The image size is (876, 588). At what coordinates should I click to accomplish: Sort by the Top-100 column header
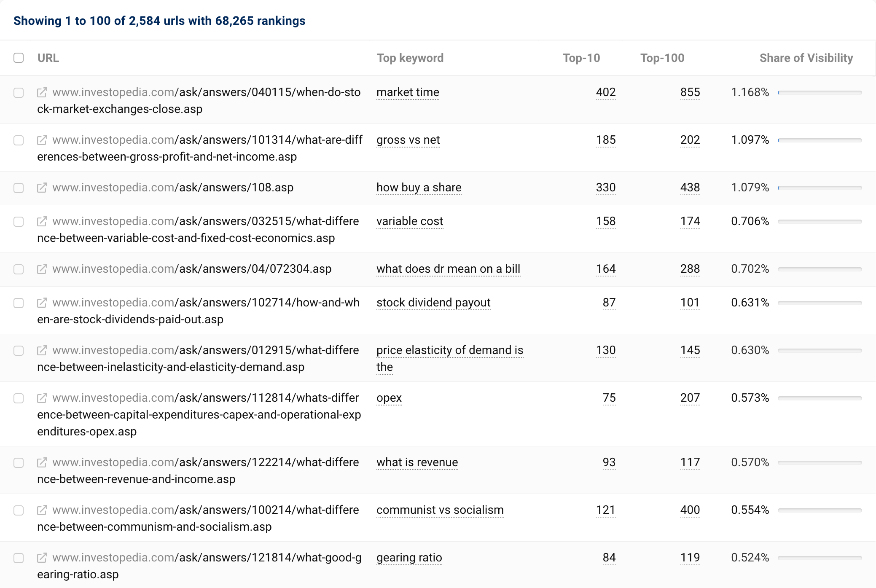click(x=662, y=58)
